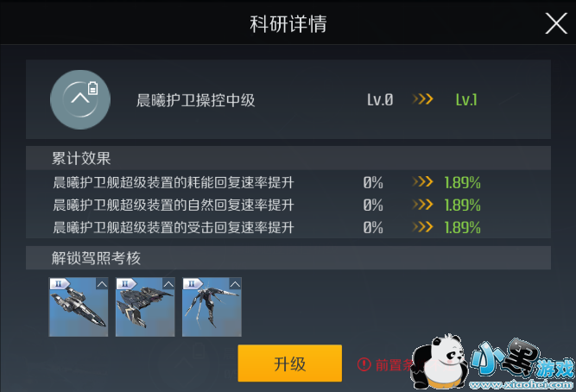Open the middle wide-winged ship thumbnail
Viewport: 576px width, 392px height.
tap(145, 307)
